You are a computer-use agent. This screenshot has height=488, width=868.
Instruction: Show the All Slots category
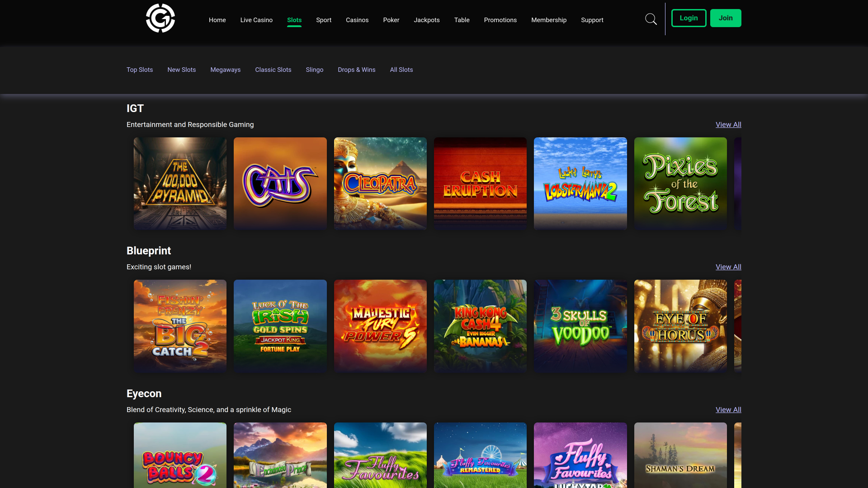point(401,70)
